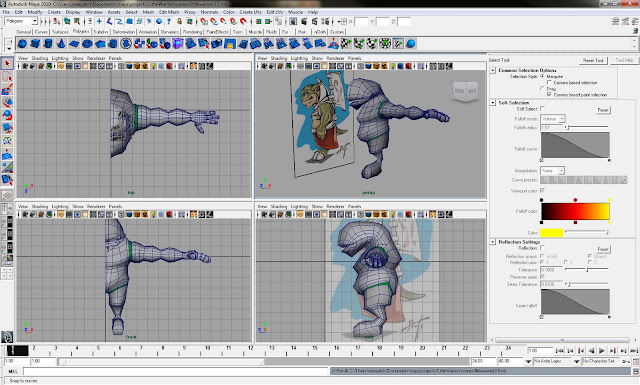Click Reset in Soft Selection section

(603, 110)
